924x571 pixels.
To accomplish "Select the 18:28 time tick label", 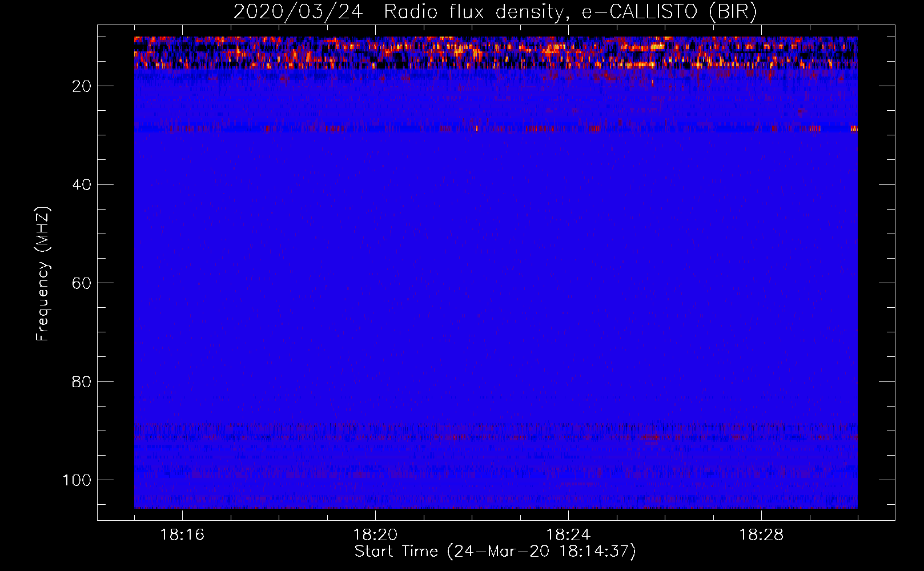I will 761,535.
